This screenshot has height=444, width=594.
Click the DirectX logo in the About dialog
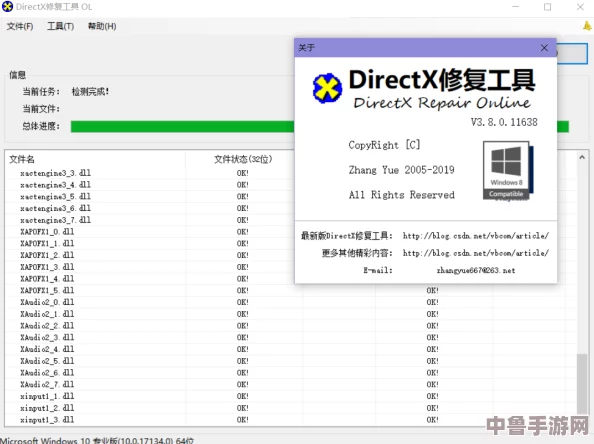tap(327, 88)
